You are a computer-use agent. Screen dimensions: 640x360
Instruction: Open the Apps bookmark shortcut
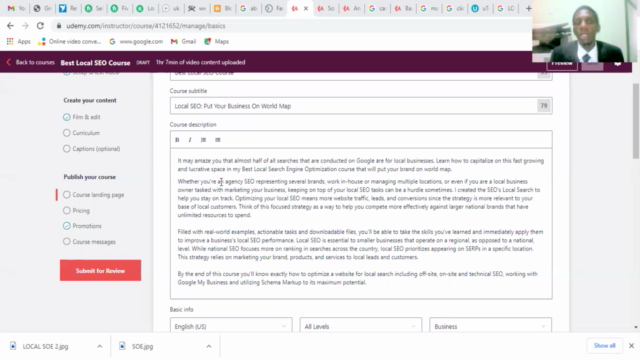18,42
